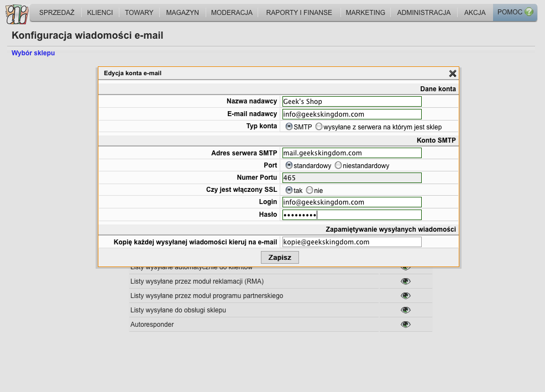The image size is (545, 392).
Task: Click the Autoresponder row text
Action: click(x=152, y=325)
